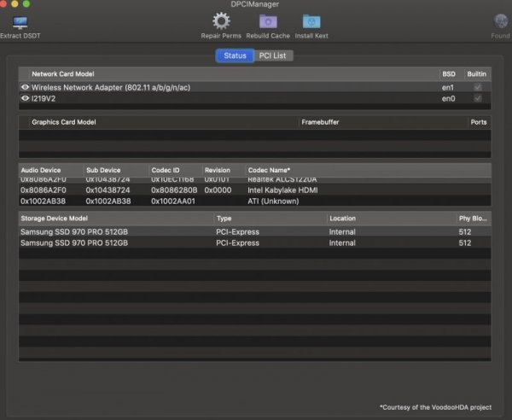Click eye icon beside Wireless Network Adapter
Screen dimensions: 512x420
point(25,87)
